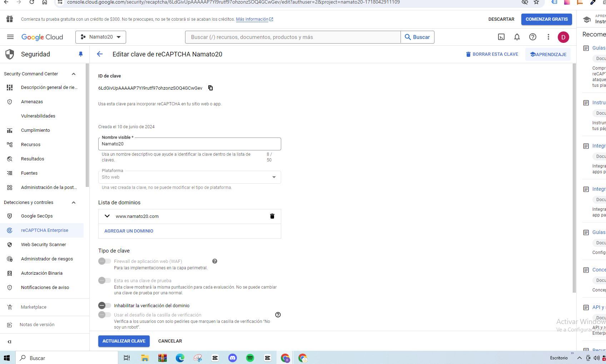Open the Más información link
Viewport: 606px width, 364px height.
254,19
